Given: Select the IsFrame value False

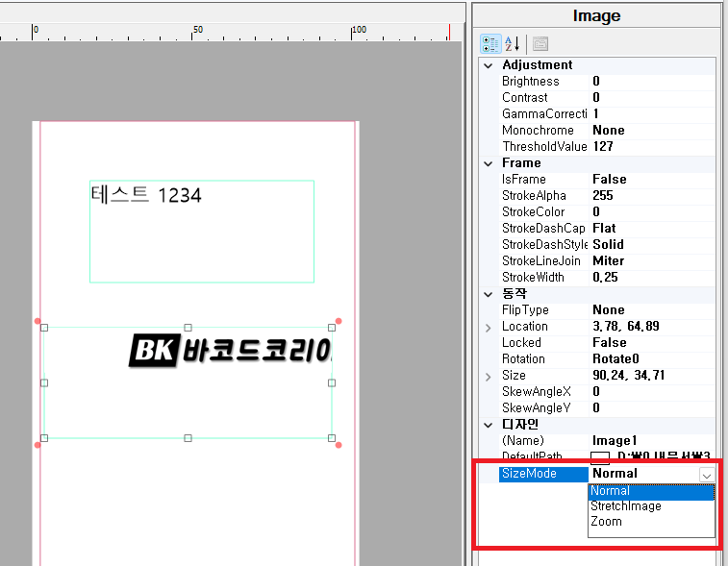Looking at the screenshot, I should (652, 180).
